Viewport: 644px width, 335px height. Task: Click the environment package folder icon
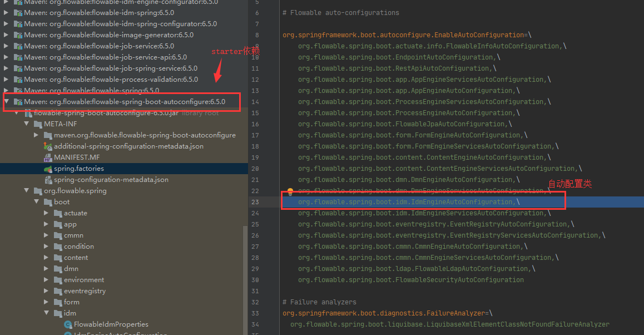[x=58, y=280]
